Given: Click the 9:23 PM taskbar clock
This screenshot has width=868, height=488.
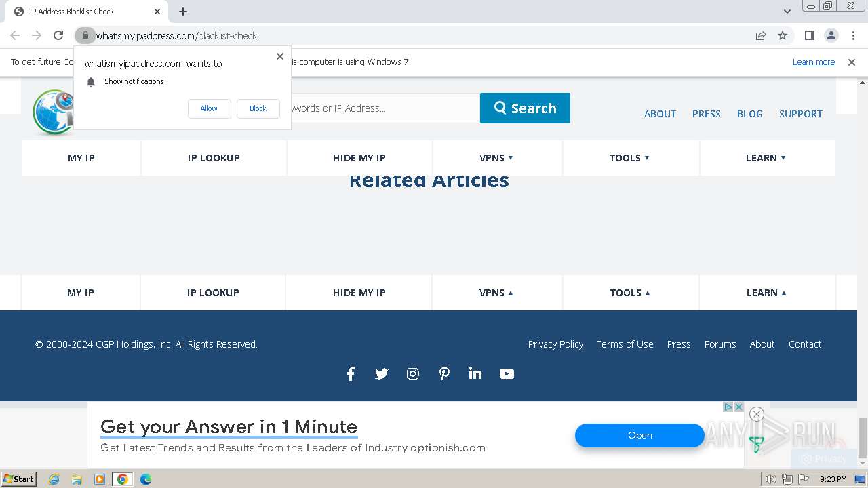Looking at the screenshot, I should (x=833, y=479).
